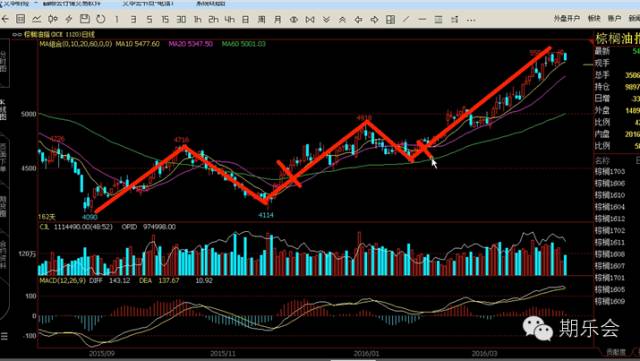This screenshot has width=640, height=361.
Task: Select the candlestick K-line chart icon
Action: pos(53,19)
